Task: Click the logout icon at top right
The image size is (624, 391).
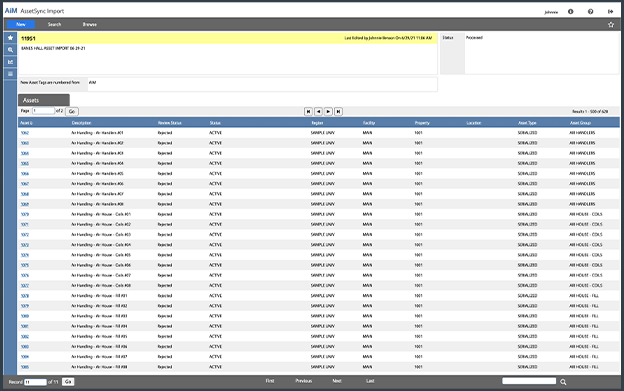Action: click(610, 12)
